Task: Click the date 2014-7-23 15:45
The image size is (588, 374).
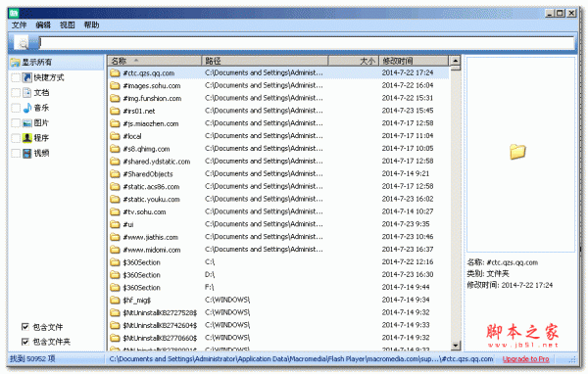Action: click(408, 111)
